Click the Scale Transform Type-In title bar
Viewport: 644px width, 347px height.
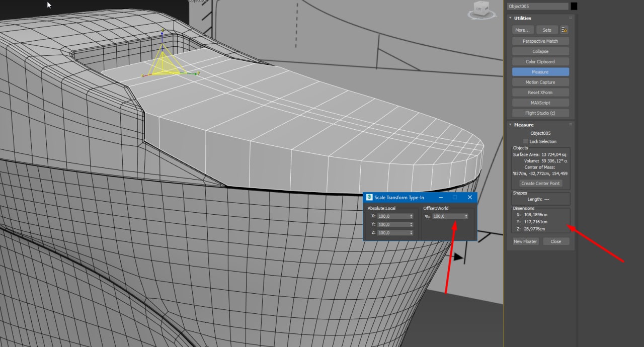click(x=420, y=198)
